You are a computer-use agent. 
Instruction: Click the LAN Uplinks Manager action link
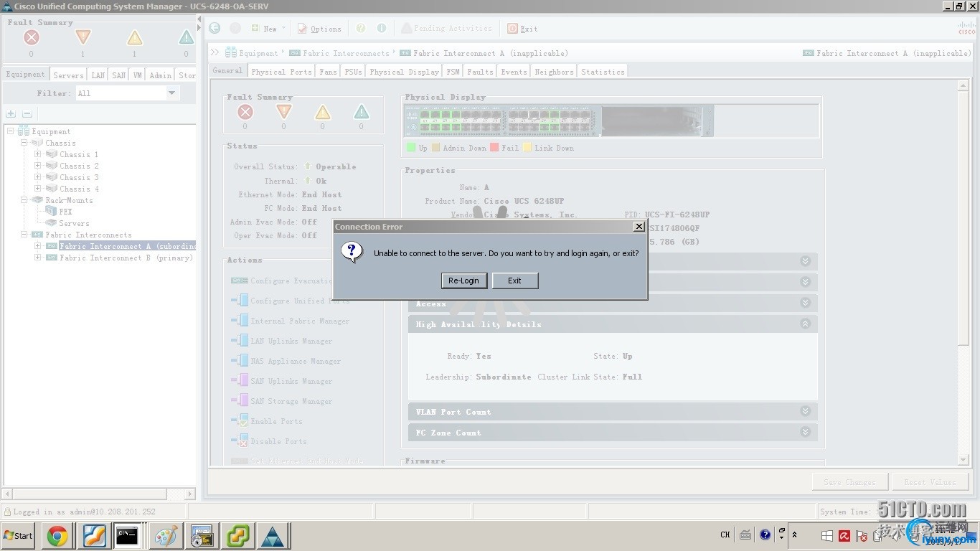click(291, 341)
